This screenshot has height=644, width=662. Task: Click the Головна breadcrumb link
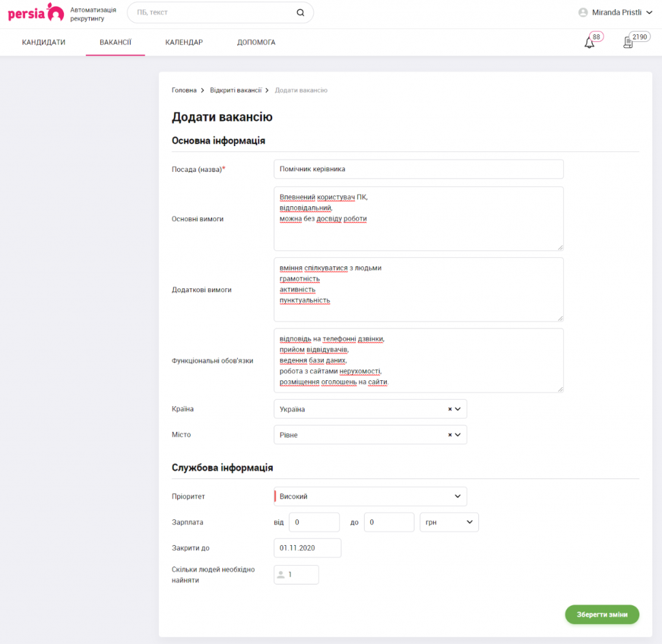click(184, 91)
